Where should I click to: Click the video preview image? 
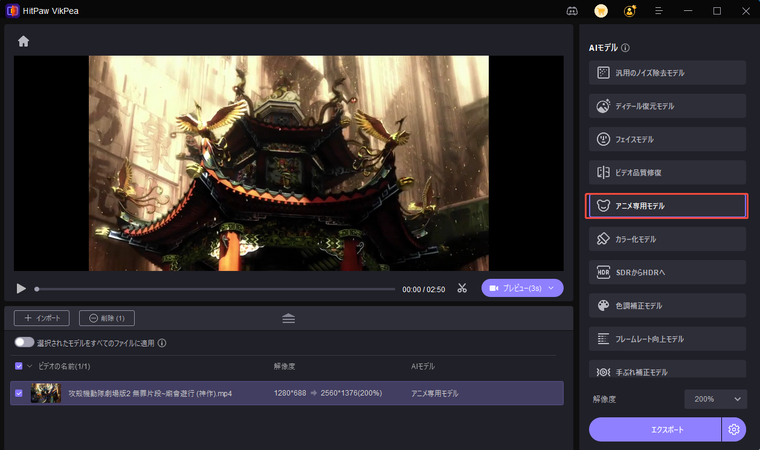click(288, 163)
